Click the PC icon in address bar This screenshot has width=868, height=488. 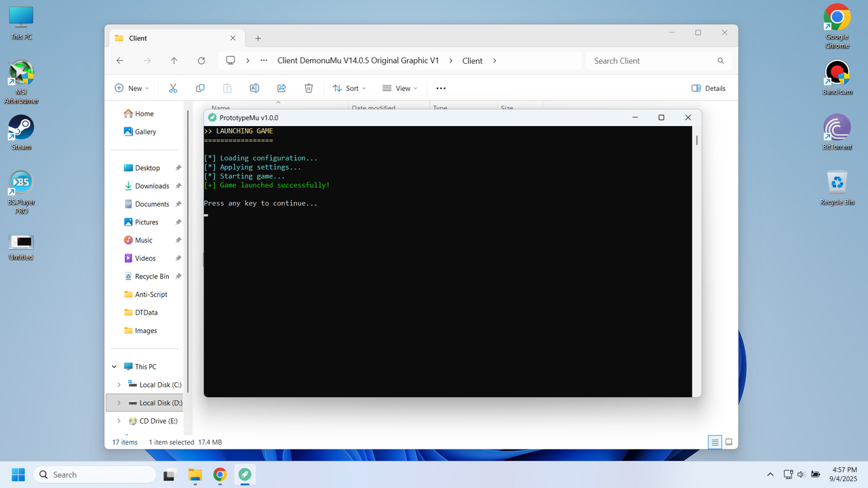point(231,60)
